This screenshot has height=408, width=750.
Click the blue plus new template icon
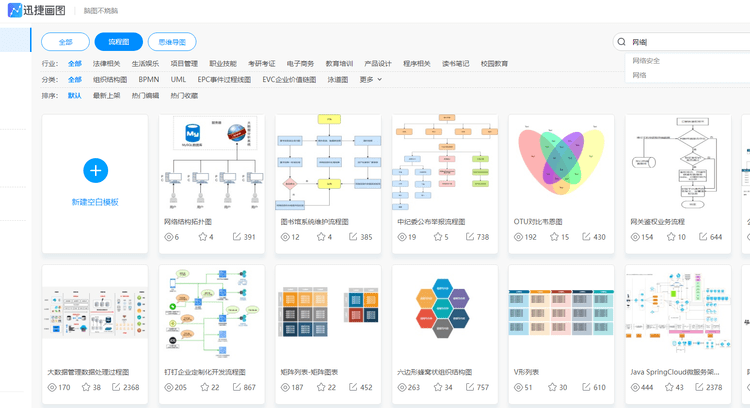pyautogui.click(x=95, y=170)
